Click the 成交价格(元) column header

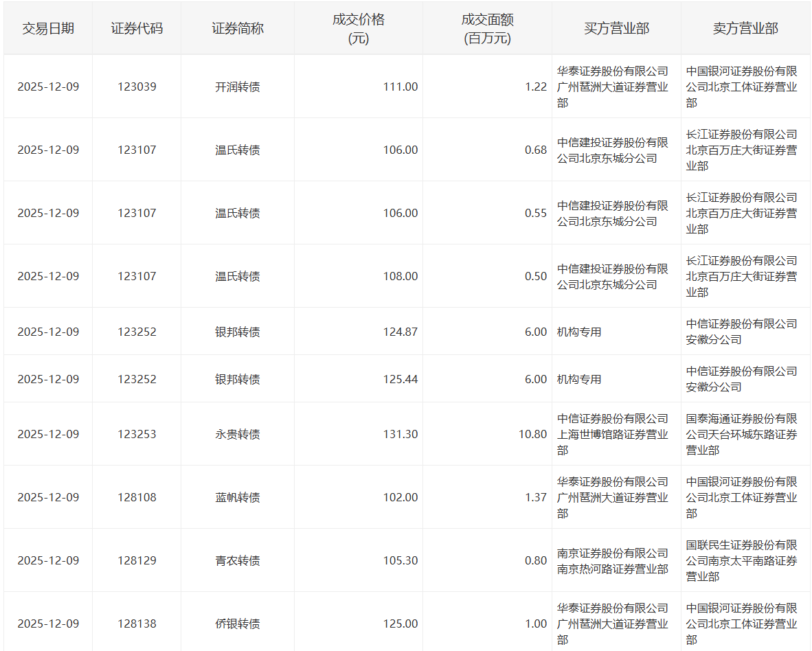coord(358,29)
